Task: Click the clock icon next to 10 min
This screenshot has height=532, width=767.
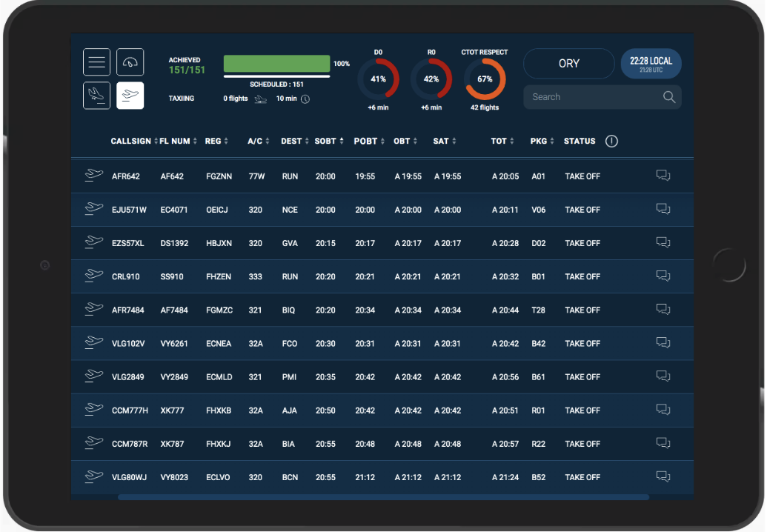Action: point(305,99)
